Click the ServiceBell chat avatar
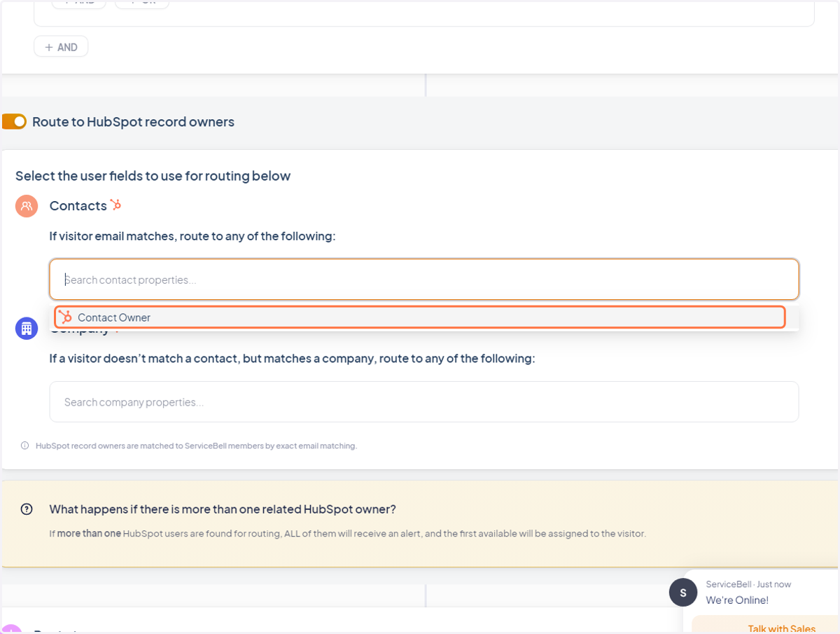840x634 pixels. pyautogui.click(x=683, y=593)
